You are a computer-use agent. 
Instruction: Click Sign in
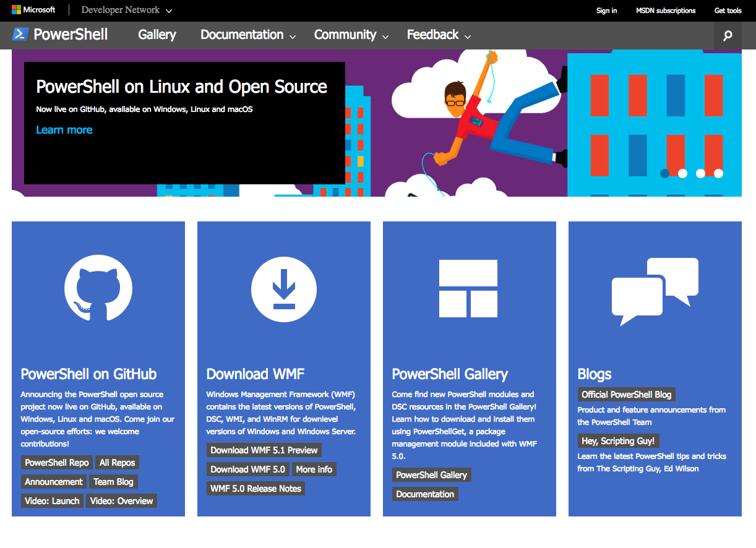click(x=606, y=10)
